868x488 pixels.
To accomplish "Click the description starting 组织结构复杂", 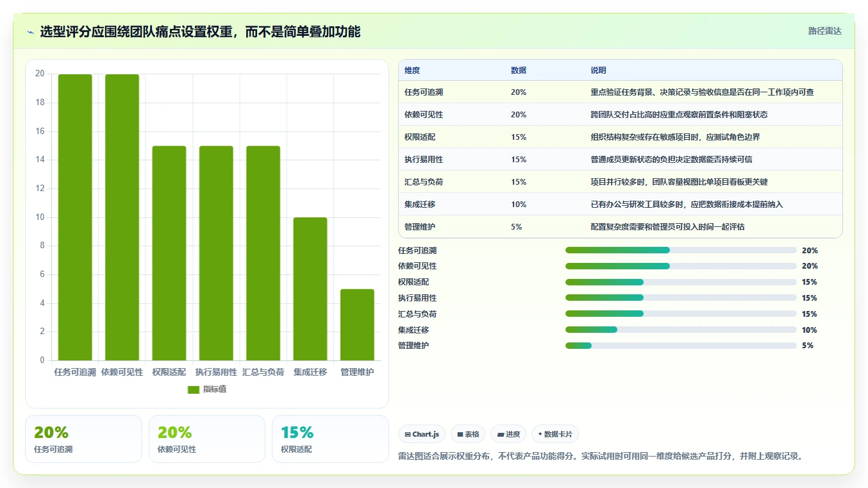I will (675, 137).
